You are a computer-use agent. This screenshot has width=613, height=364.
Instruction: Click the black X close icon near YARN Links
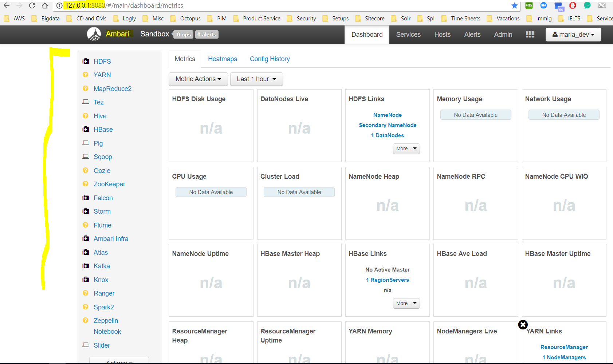[x=523, y=325]
